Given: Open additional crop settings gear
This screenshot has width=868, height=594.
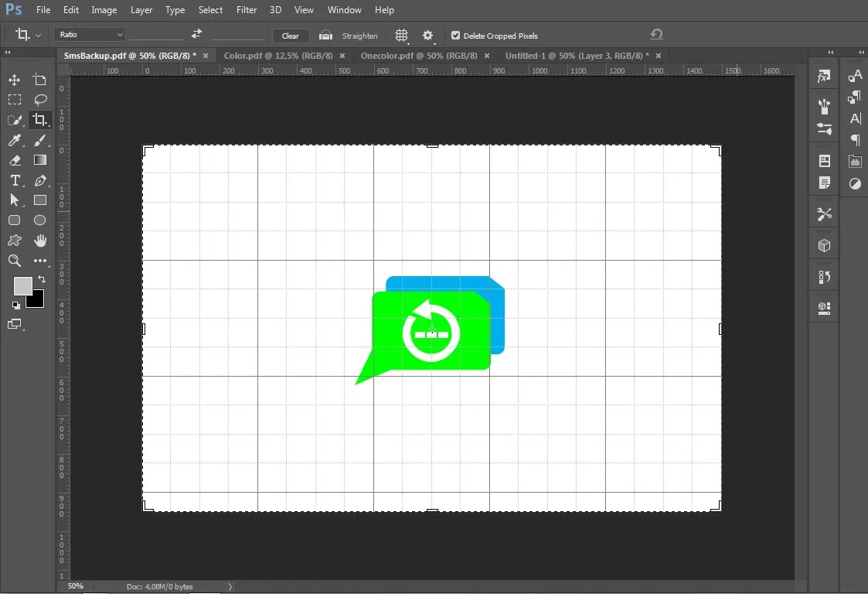Looking at the screenshot, I should [428, 36].
